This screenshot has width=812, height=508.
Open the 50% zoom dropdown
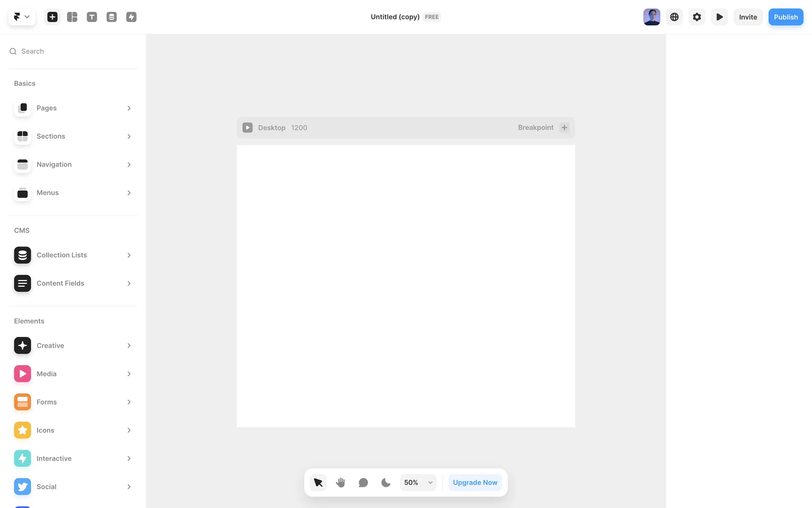[x=418, y=483]
